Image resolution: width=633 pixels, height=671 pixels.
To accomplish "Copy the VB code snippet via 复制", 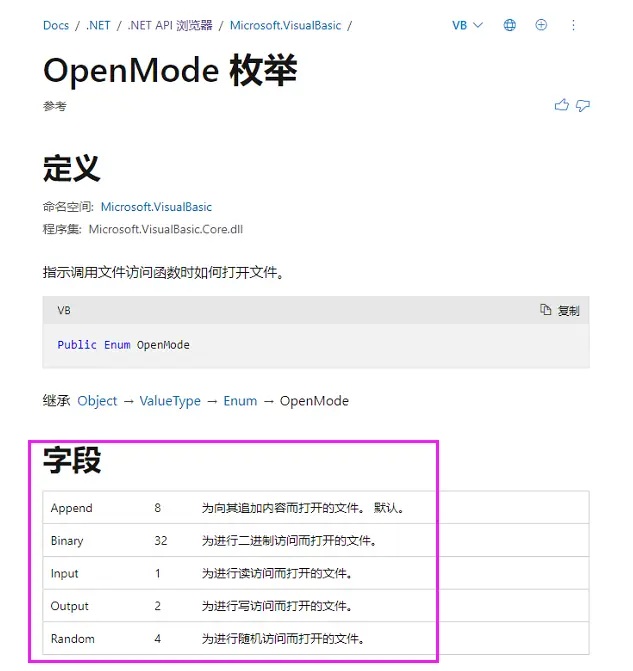I will tap(560, 311).
